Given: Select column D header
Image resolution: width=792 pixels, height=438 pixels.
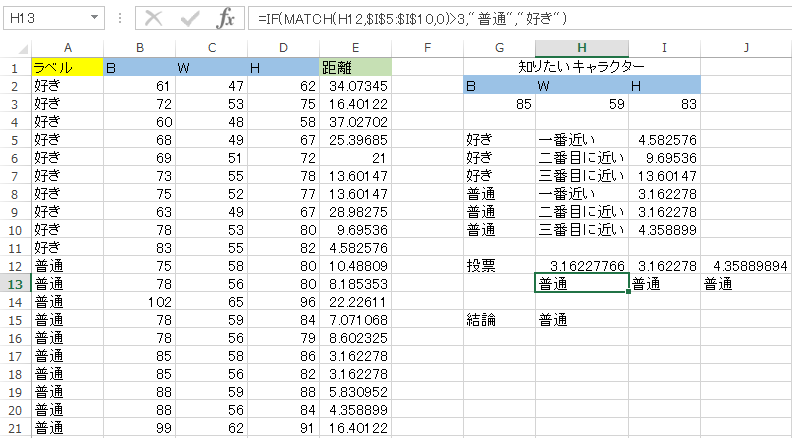Looking at the screenshot, I should tap(283, 48).
